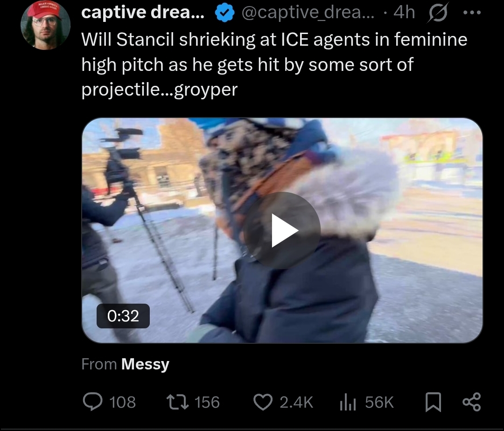Open the share icon
The height and width of the screenshot is (431, 504).
point(471,402)
